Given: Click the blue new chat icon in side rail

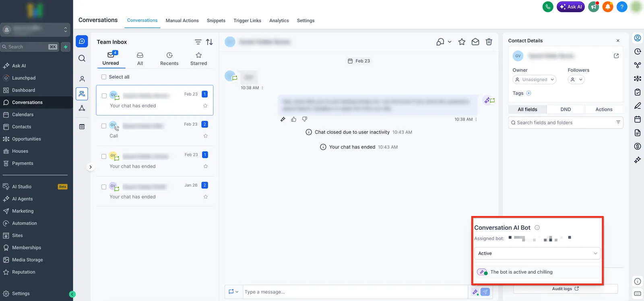Looking at the screenshot, I should tap(82, 42).
